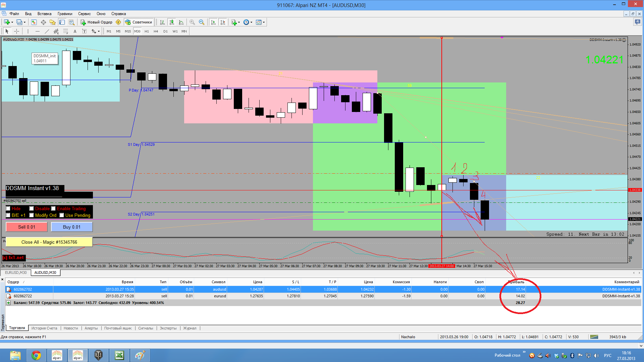Image resolution: width=644 pixels, height=362 pixels.
Task: Select the Fibonacci retracement tool
Action: 65,31
